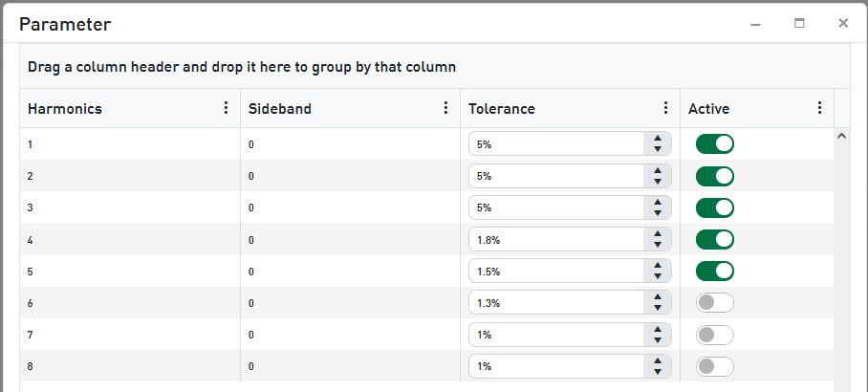Sort by the Sideband column header
Image resolution: width=868 pixels, height=392 pixels.
280,109
